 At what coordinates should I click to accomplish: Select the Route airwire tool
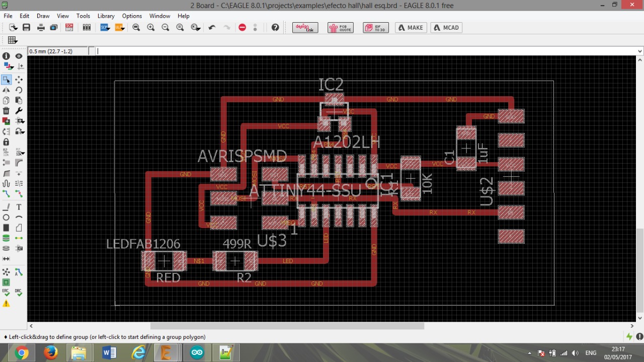(x=6, y=193)
